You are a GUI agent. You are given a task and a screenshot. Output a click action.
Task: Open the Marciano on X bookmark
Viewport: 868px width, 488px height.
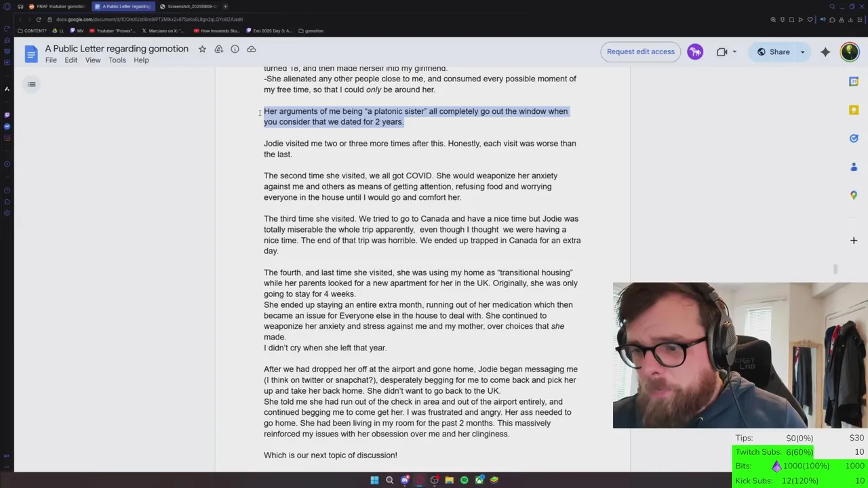coord(163,30)
